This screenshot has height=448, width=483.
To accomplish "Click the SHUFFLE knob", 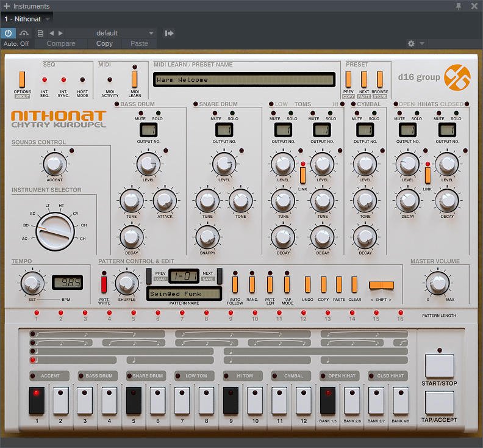I will 127,283.
